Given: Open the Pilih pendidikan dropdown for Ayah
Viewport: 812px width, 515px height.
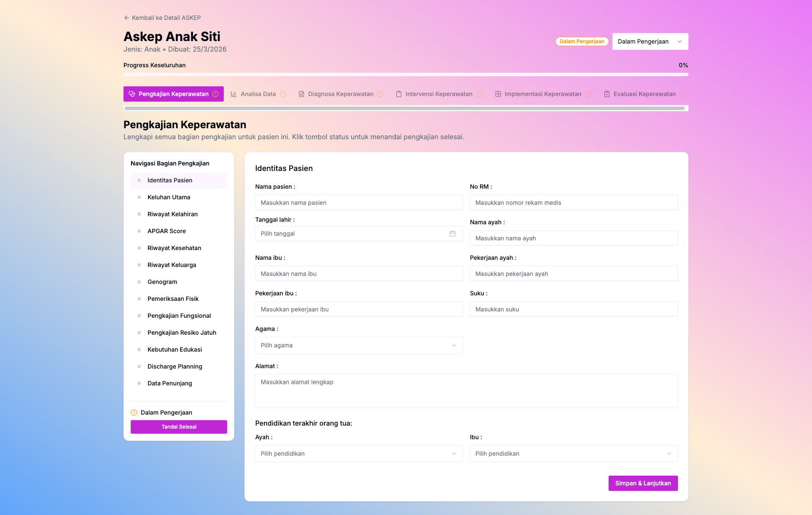Looking at the screenshot, I should (x=359, y=454).
